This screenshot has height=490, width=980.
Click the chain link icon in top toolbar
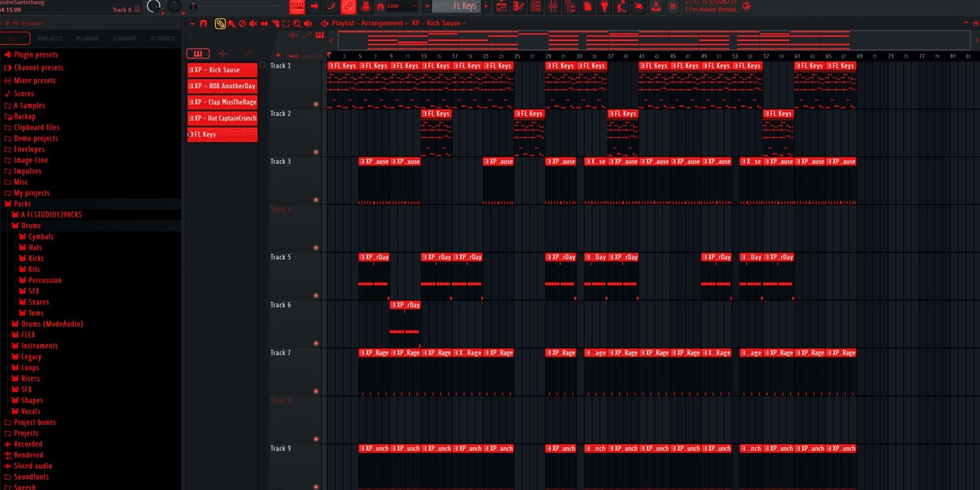pos(348,7)
